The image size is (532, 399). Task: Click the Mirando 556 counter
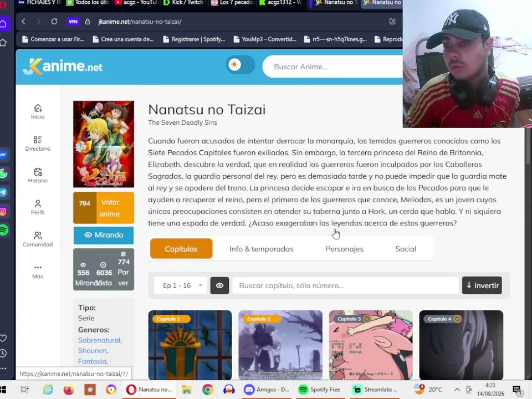(x=83, y=274)
